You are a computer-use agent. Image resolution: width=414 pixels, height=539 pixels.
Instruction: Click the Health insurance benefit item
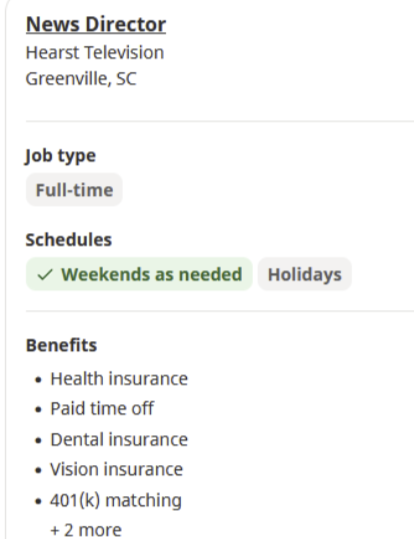[119, 378]
